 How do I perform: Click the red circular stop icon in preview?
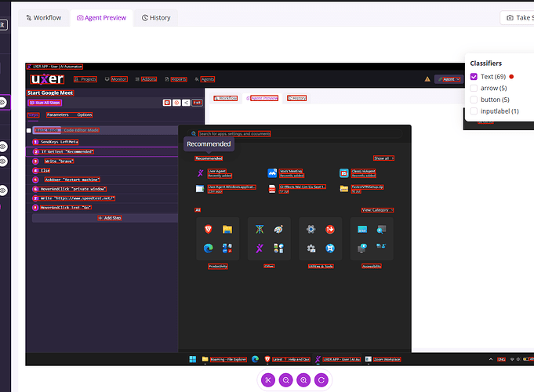click(176, 103)
